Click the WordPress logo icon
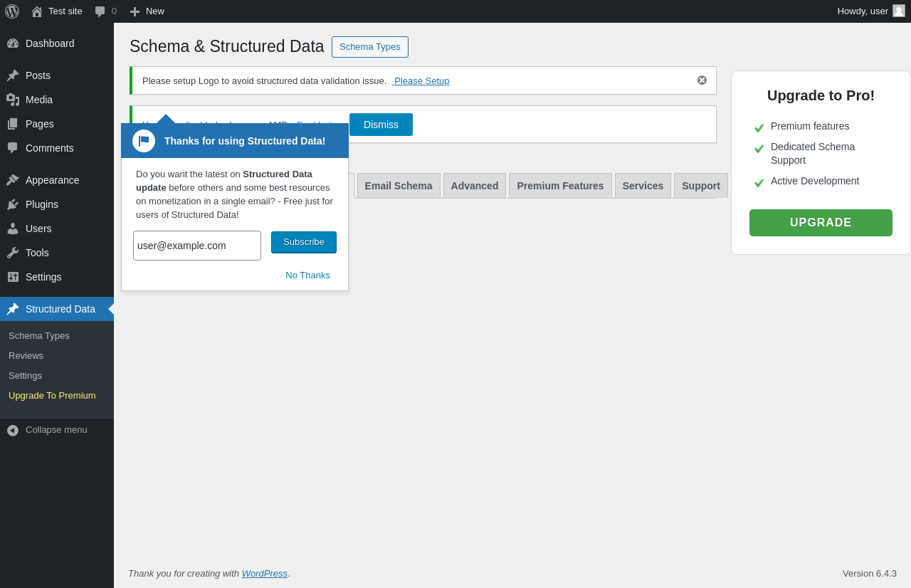Screen dimensions: 911x588 click(x=12, y=11)
